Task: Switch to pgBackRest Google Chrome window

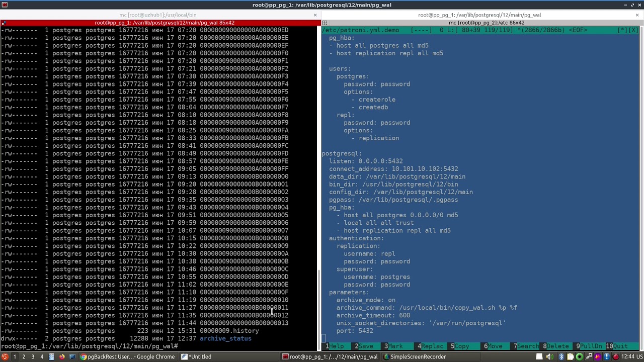Action: (x=128, y=357)
